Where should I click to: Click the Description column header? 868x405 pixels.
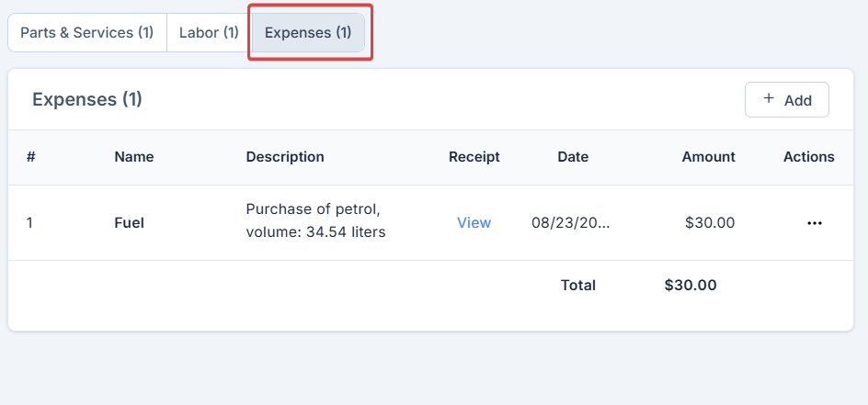tap(285, 157)
